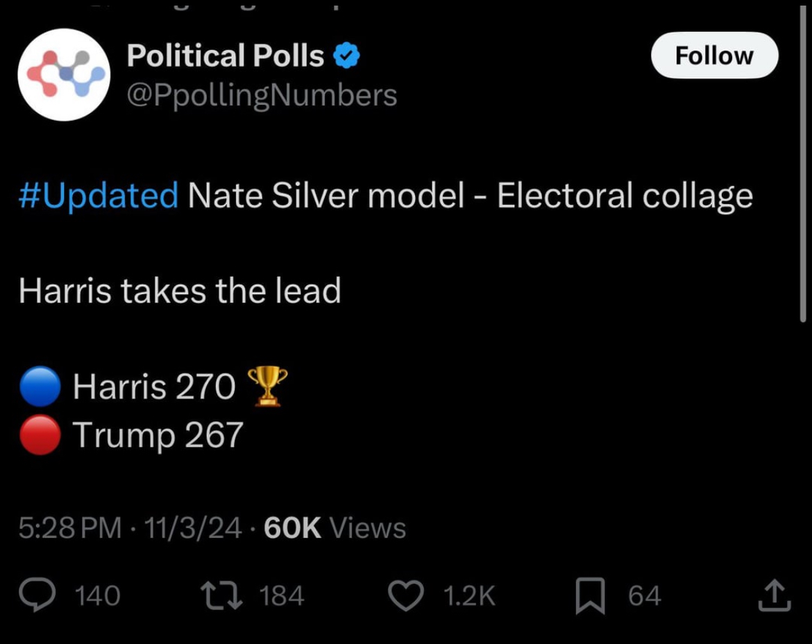Open the Political Polls profile avatar
812x644 pixels.
tap(64, 75)
